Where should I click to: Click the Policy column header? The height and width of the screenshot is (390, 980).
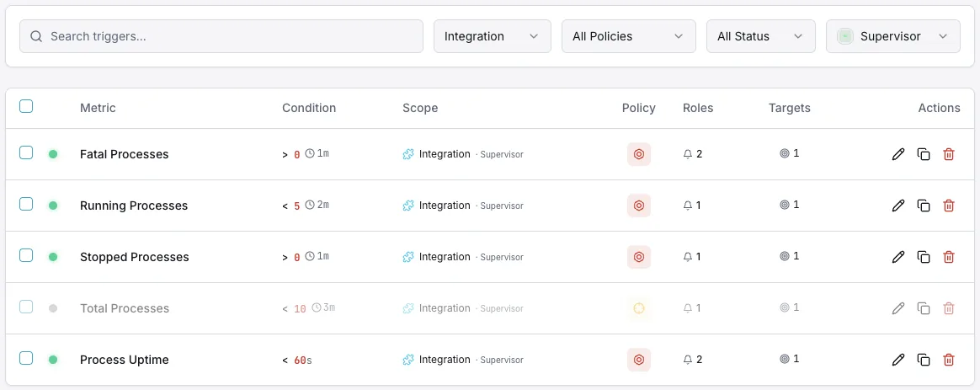pos(639,108)
